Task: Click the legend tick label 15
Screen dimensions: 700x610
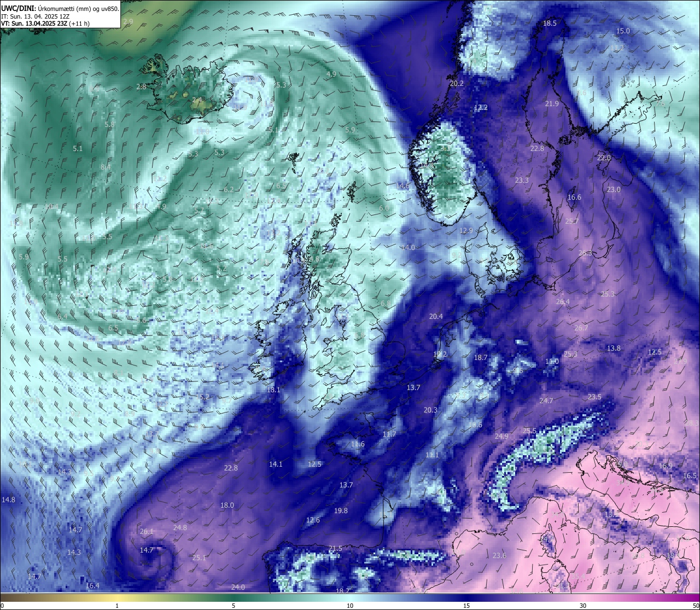Action: pos(466,605)
